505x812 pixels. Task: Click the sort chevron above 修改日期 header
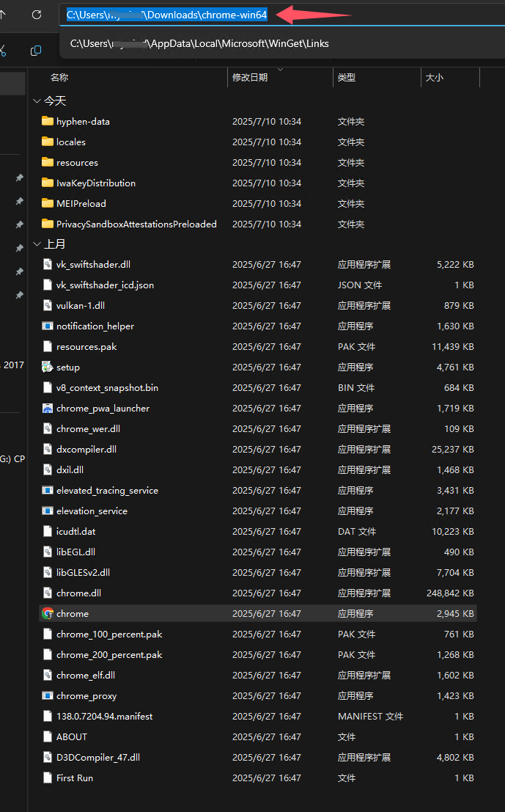pos(281,70)
